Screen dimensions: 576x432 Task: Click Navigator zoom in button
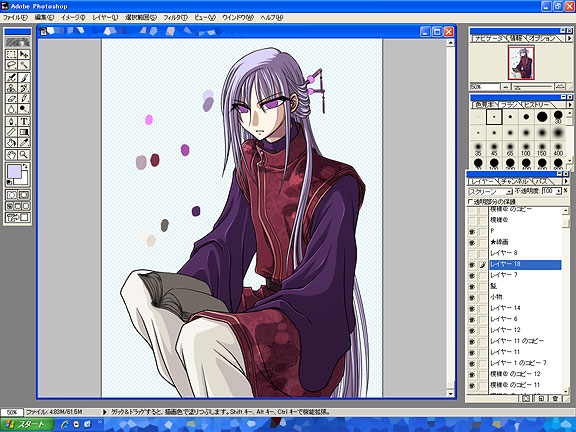coord(560,87)
